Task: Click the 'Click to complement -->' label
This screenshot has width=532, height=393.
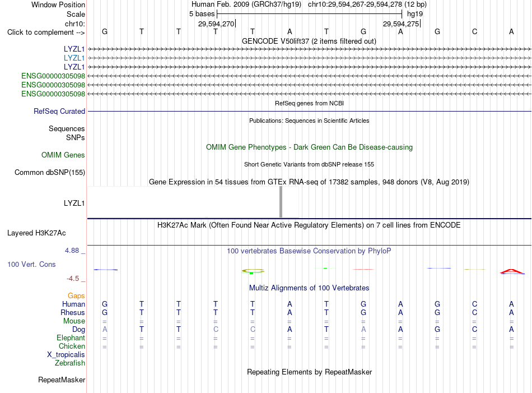Action: pos(46,33)
